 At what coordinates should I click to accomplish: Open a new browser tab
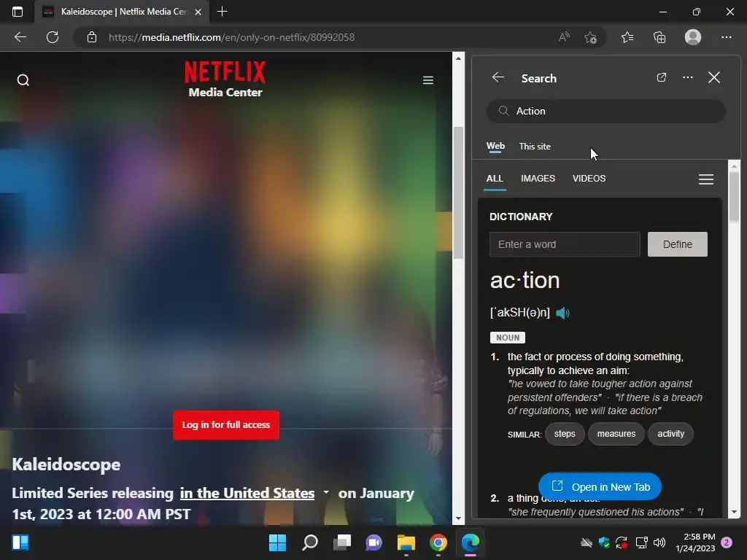222,12
